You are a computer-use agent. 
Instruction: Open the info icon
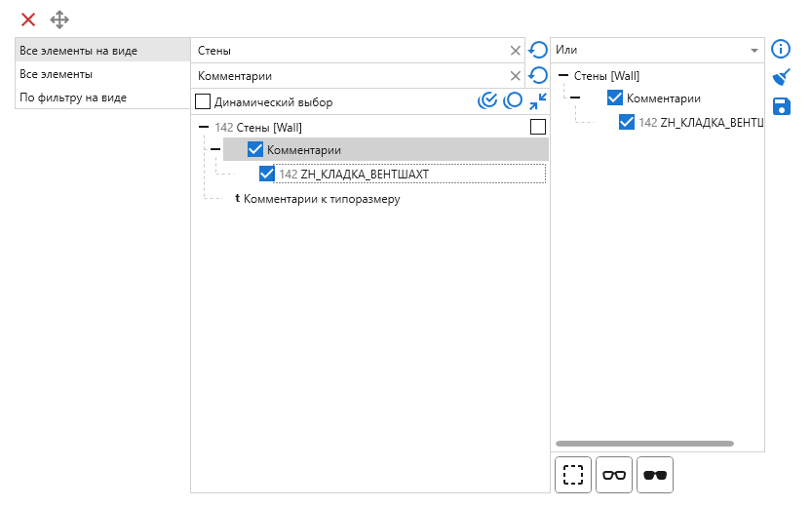781,49
